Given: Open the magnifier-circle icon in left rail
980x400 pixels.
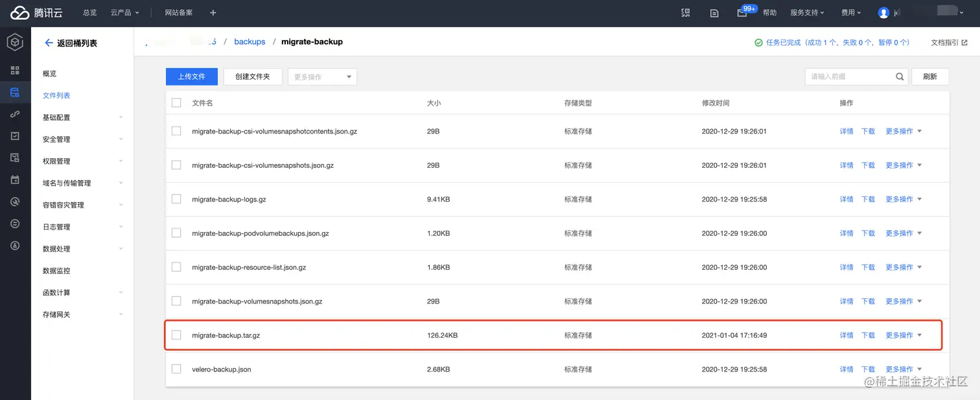Looking at the screenshot, I should pyautogui.click(x=15, y=202).
